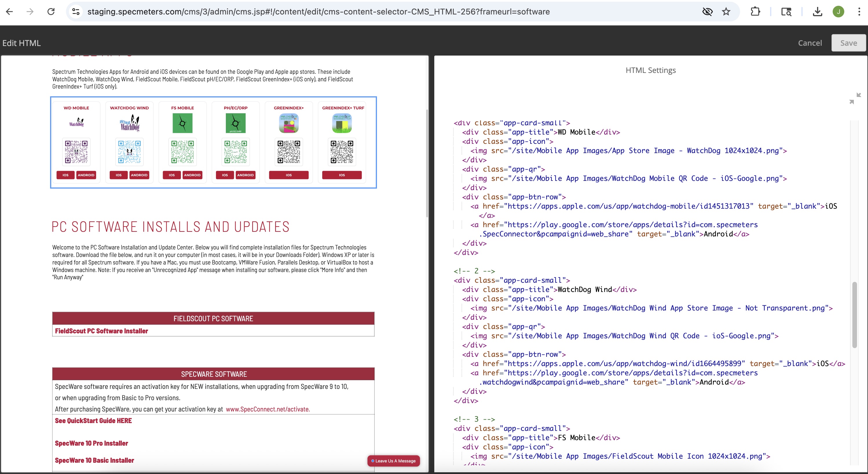Open SpecWare 10 Pro Installer link

click(91, 443)
